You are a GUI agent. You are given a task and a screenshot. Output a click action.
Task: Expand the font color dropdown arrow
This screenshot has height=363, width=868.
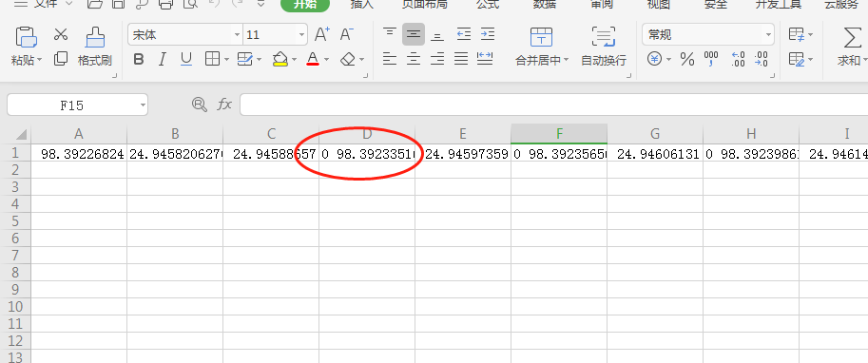(x=327, y=59)
